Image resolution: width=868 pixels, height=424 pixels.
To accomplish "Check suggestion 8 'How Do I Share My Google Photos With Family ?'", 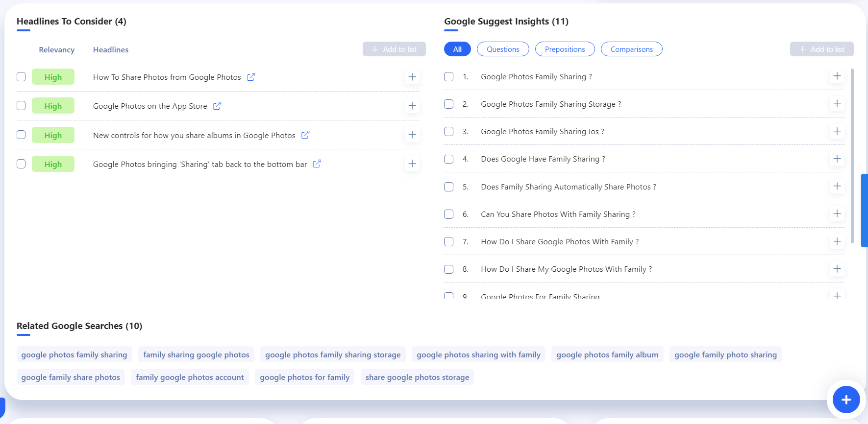I will 448,269.
